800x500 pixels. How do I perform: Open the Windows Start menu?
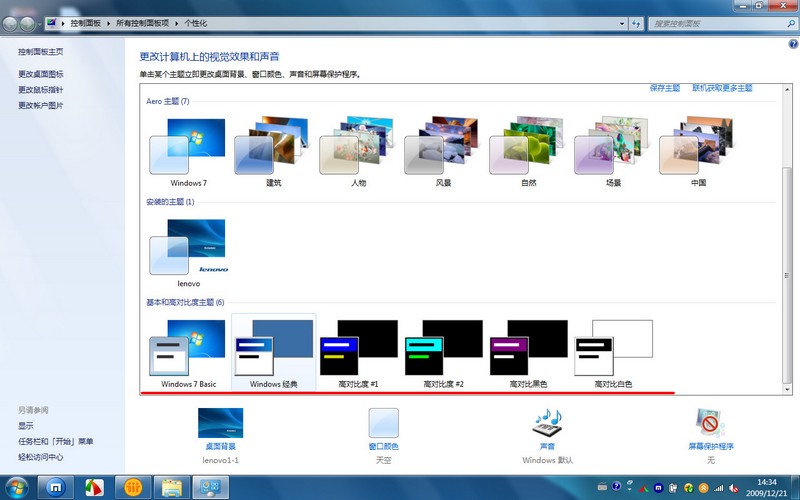[x=17, y=487]
